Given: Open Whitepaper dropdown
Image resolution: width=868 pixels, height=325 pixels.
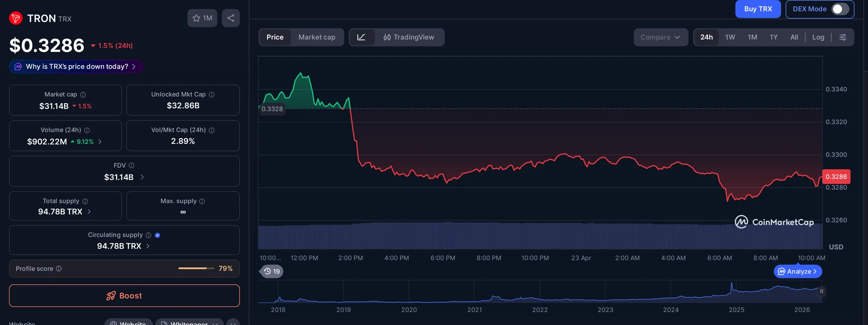Looking at the screenshot, I should click(189, 323).
